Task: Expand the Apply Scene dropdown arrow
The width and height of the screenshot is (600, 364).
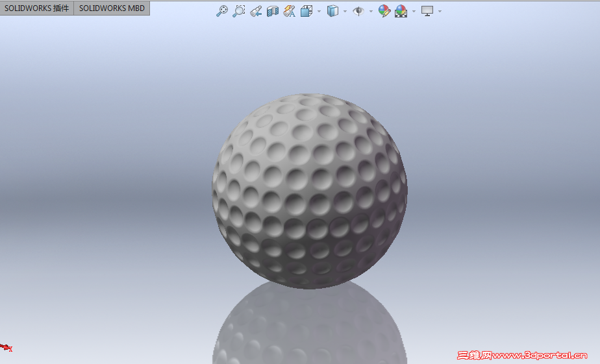Action: click(414, 12)
